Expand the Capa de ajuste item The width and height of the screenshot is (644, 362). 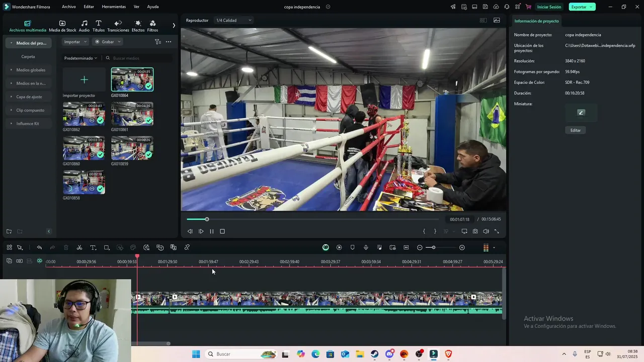click(x=28, y=97)
